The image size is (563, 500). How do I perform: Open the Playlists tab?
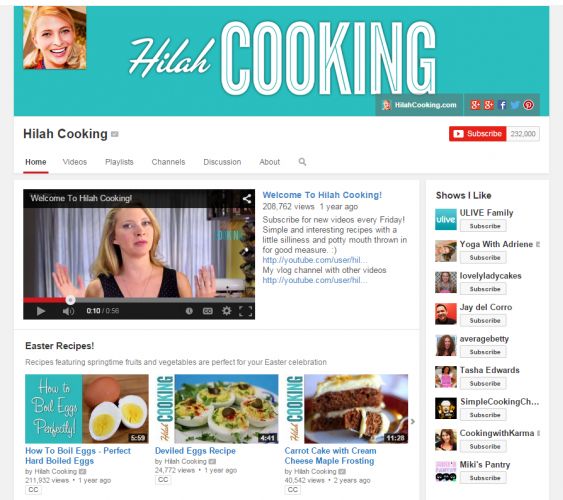[x=119, y=162]
